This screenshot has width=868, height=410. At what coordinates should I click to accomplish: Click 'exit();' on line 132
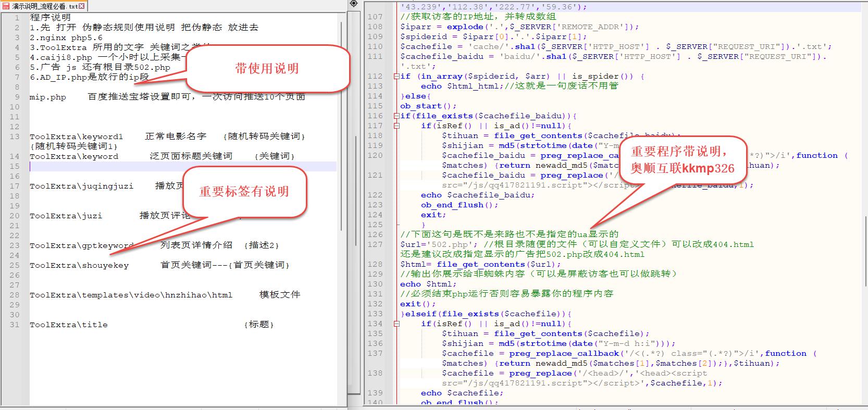(418, 304)
